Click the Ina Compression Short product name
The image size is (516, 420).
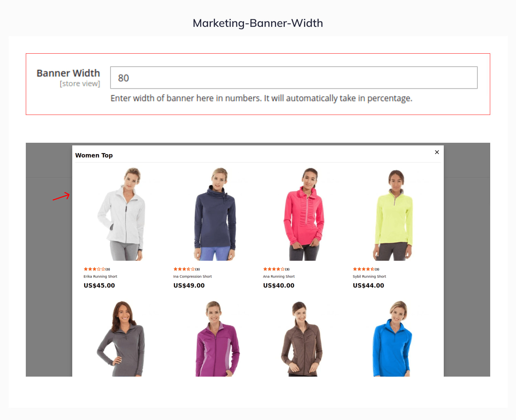point(193,277)
